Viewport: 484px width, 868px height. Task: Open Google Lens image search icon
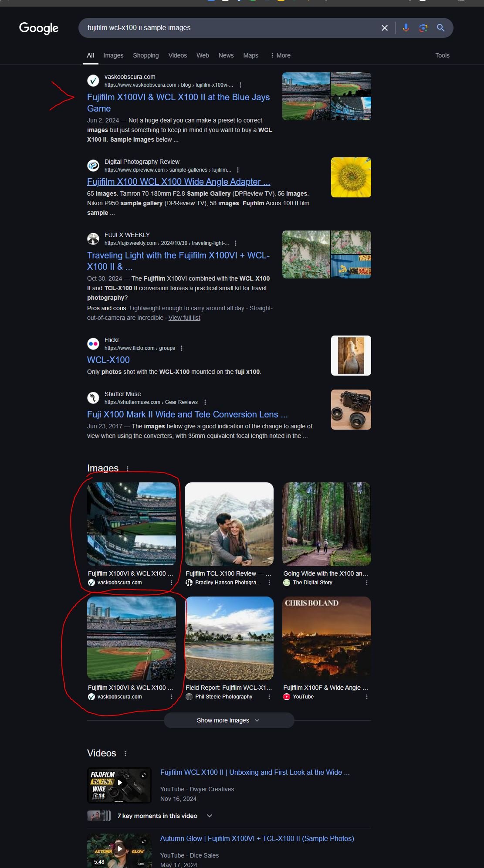pyautogui.click(x=423, y=28)
